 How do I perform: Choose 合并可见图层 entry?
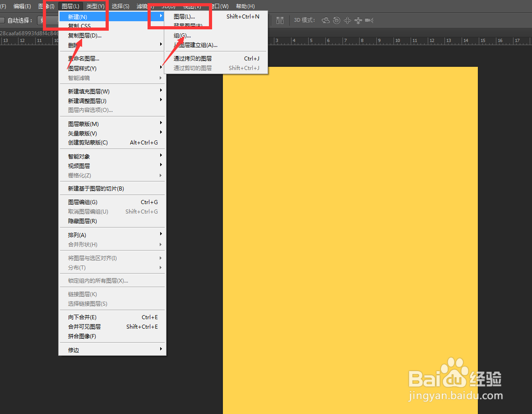tap(112, 326)
